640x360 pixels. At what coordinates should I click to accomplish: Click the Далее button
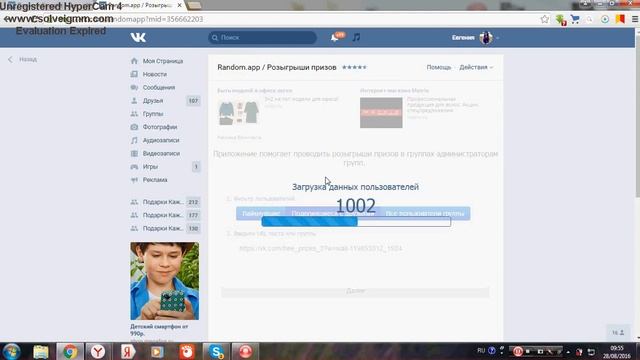pos(355,291)
